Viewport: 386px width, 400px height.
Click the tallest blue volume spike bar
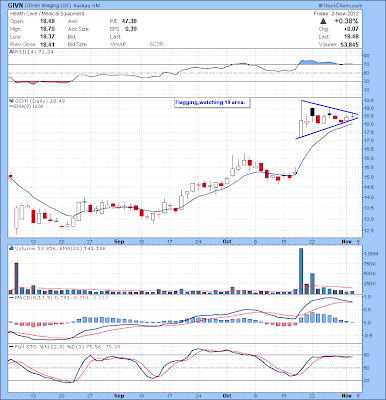[301, 271]
